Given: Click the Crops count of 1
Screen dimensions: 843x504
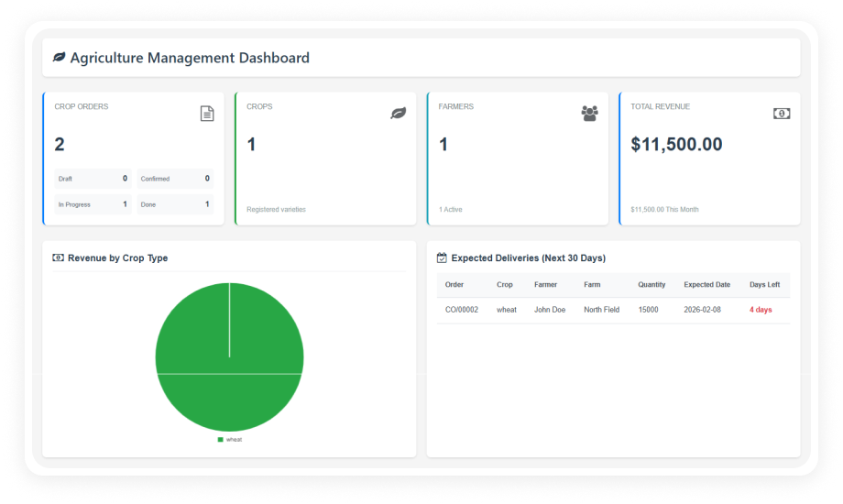Looking at the screenshot, I should 251,144.
